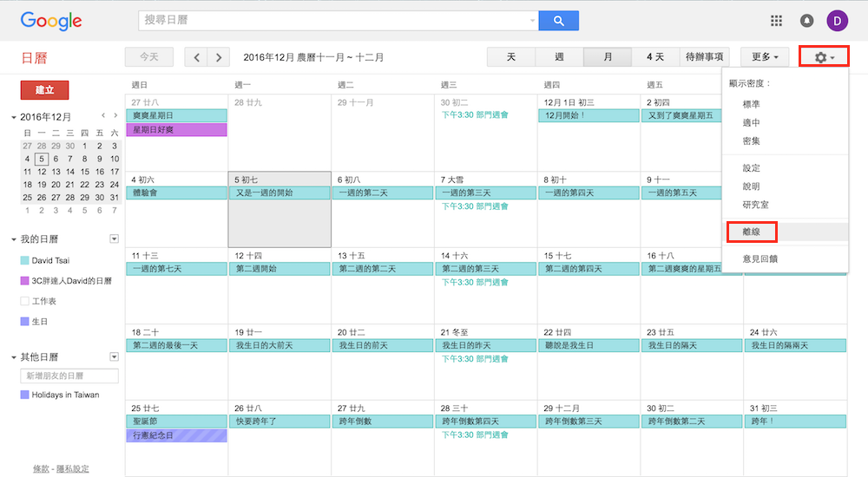Screen dimensions: 868x477
Task: Click the settings gear icon
Action: click(x=823, y=57)
